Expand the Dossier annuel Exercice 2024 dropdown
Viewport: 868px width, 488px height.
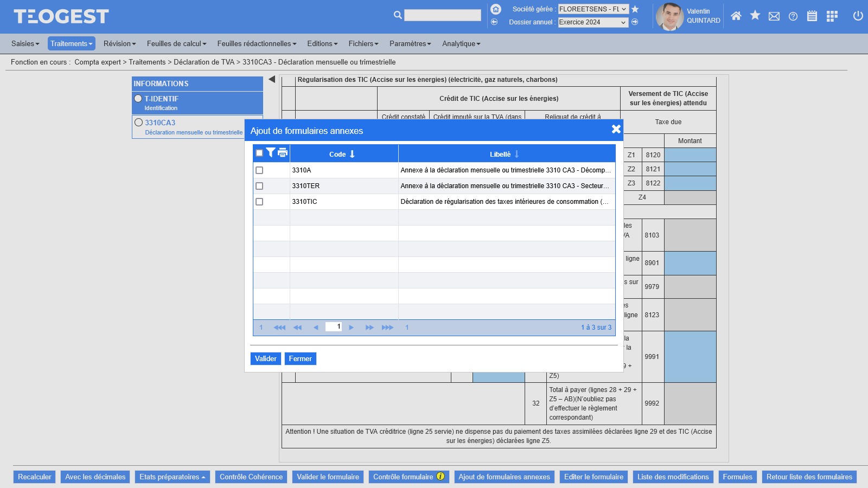point(593,22)
